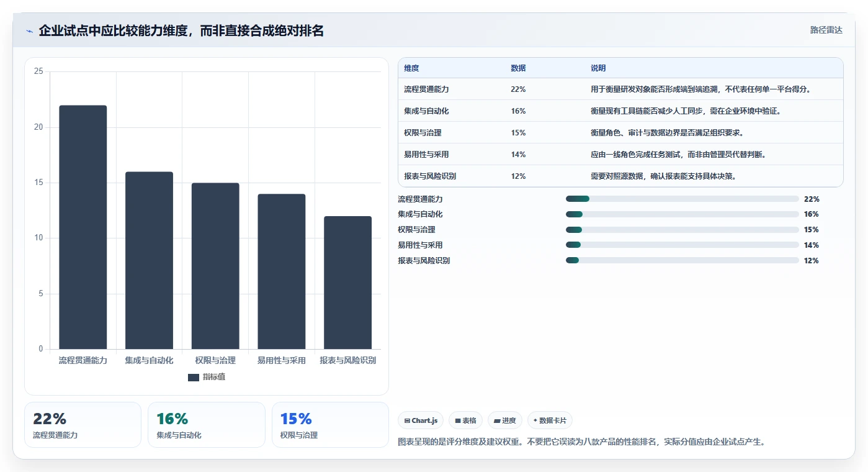Image resolution: width=868 pixels, height=472 pixels.
Task: Click the 路径雷达 label in the header
Action: tap(826, 30)
